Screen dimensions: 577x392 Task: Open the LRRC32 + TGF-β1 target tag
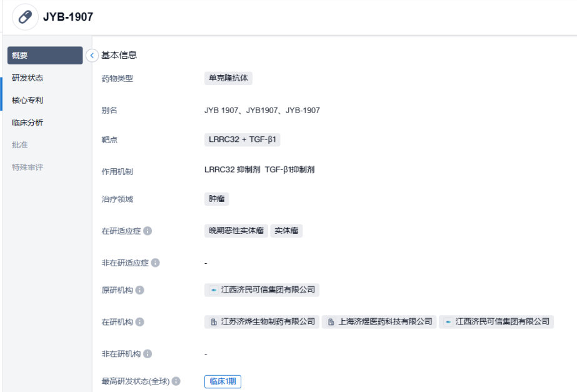(x=242, y=139)
